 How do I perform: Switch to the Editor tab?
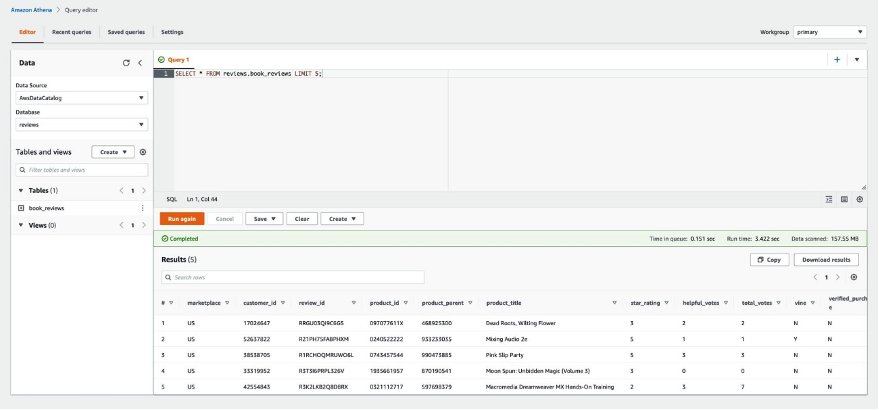pyautogui.click(x=27, y=32)
